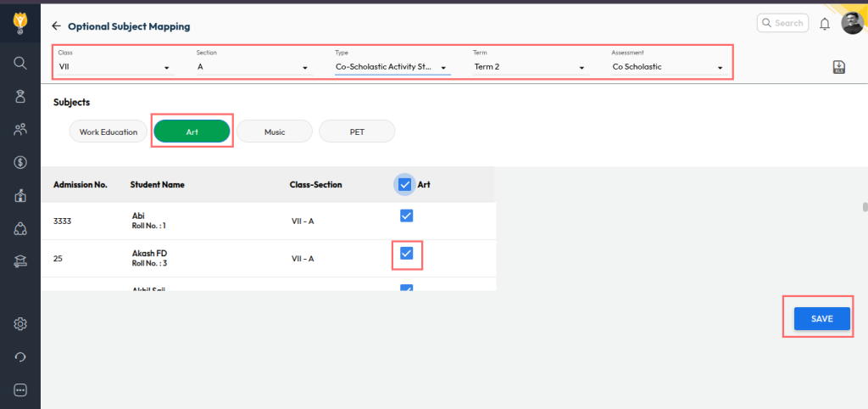Select the Music subject tab
This screenshot has width=868, height=409.
point(275,132)
